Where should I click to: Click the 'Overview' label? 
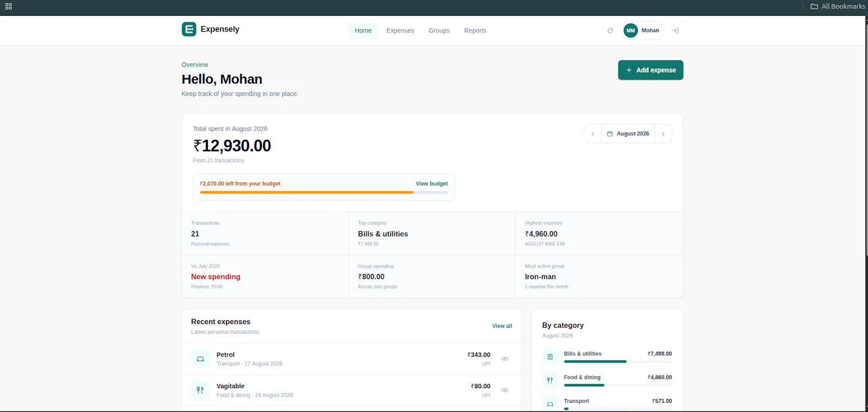pos(195,65)
